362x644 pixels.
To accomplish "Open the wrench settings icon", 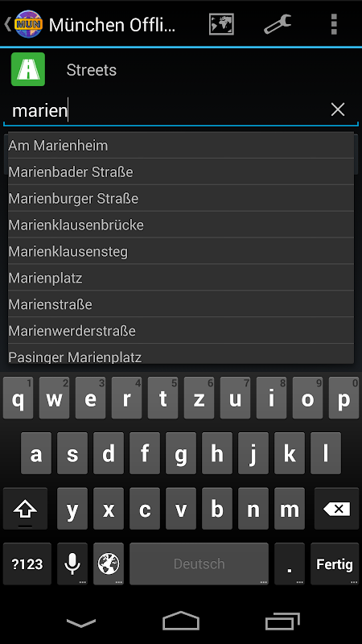I will point(278,24).
